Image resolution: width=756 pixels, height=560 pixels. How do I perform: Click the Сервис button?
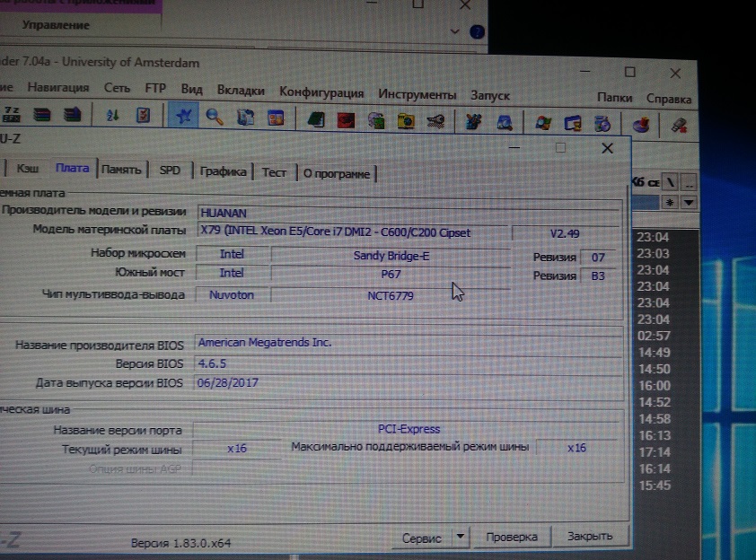[x=422, y=538]
